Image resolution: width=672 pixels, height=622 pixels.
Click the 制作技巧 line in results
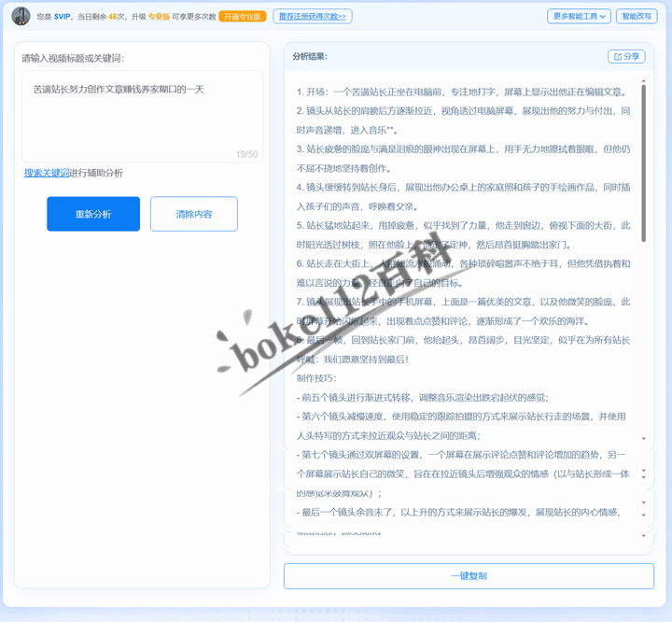(316, 378)
